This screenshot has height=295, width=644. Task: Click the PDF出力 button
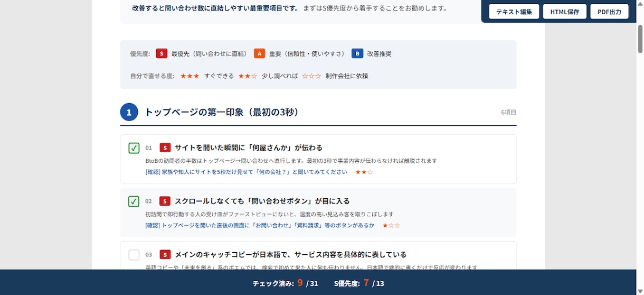(x=609, y=12)
